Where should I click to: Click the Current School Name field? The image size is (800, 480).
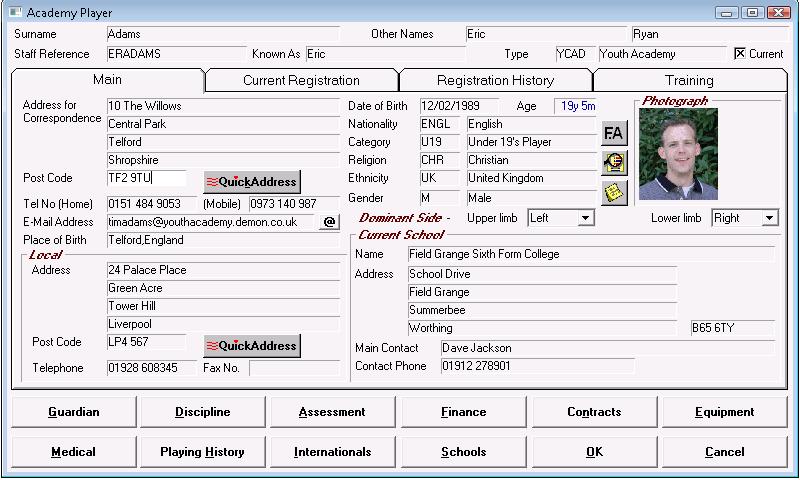coord(591,254)
